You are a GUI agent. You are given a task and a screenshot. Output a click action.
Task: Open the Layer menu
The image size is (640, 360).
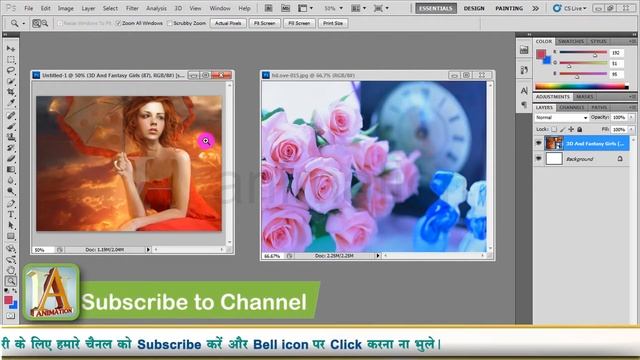coord(88,8)
